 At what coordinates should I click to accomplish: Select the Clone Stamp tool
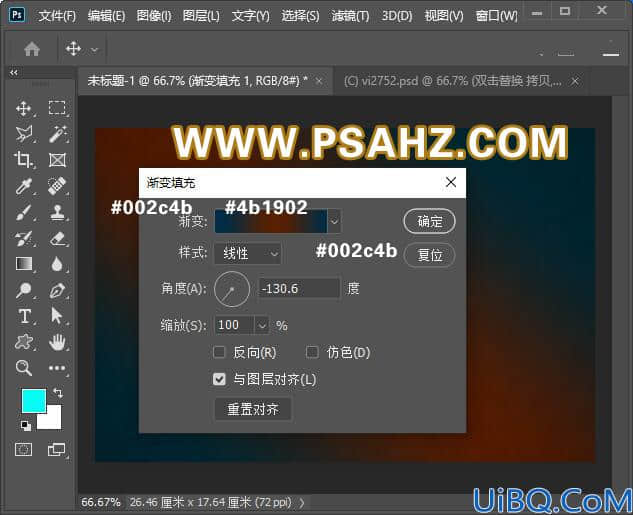pos(57,212)
